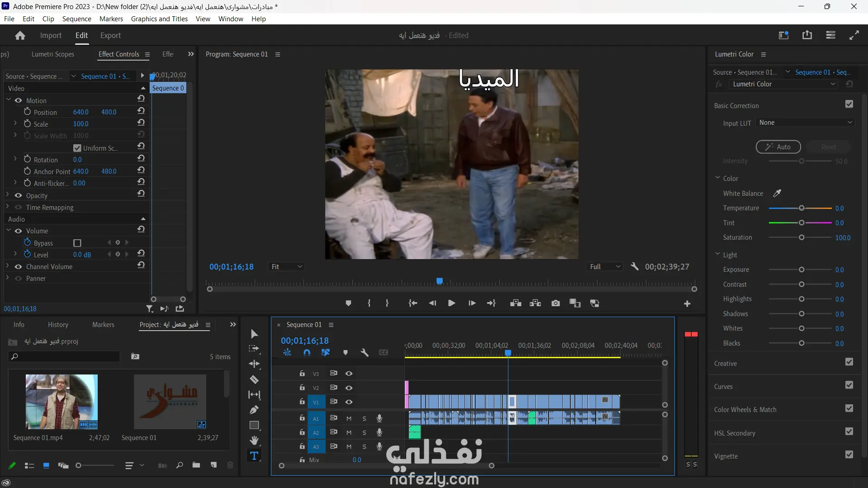Select the Hand tool
This screenshot has width=868, height=488.
(254, 440)
